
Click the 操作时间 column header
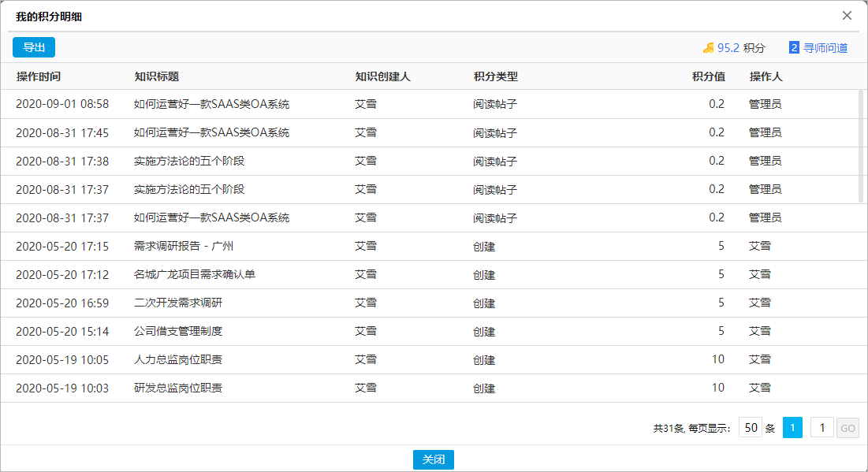(x=35, y=76)
